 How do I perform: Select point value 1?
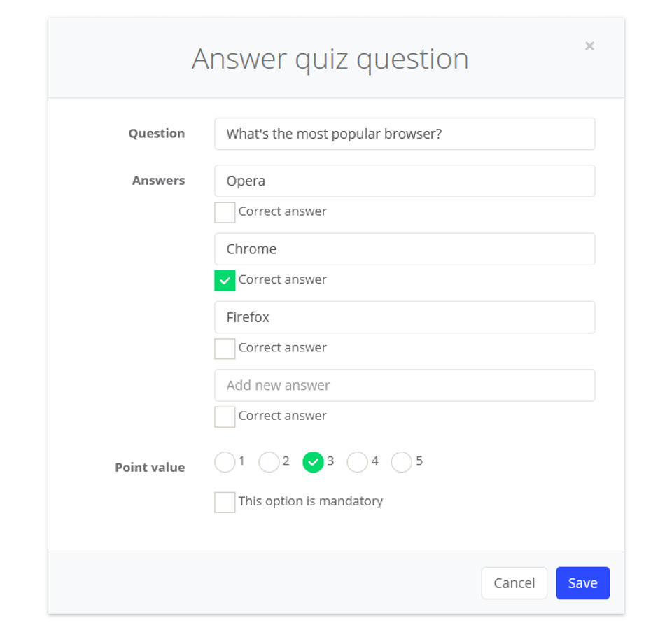[x=225, y=462]
